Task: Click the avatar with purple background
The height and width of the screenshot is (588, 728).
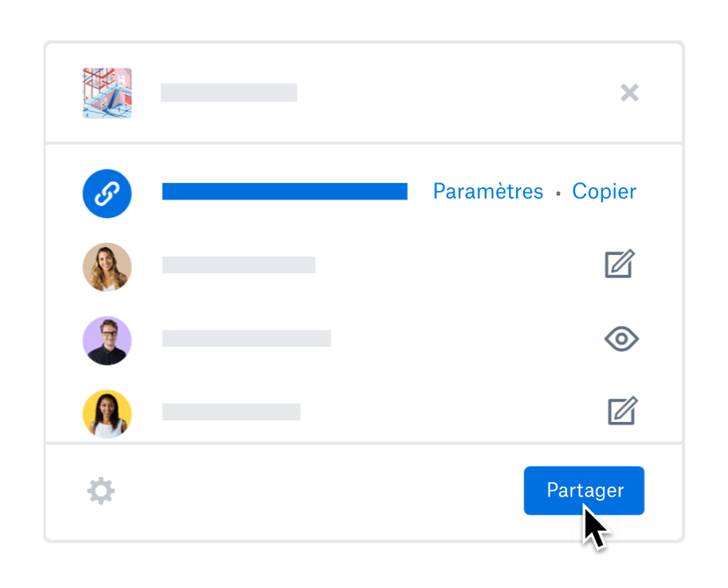Action: point(107,340)
